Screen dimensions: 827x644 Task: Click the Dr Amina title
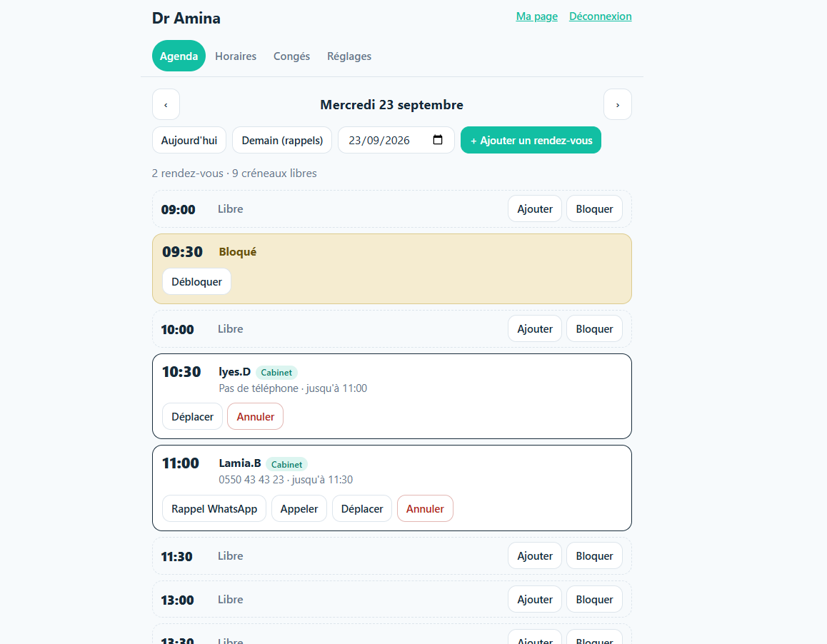186,18
